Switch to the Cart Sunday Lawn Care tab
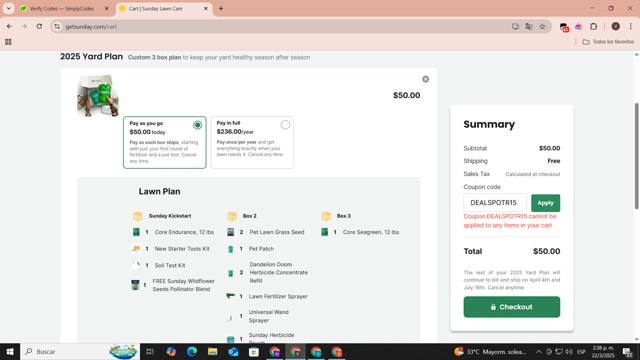 [156, 8]
